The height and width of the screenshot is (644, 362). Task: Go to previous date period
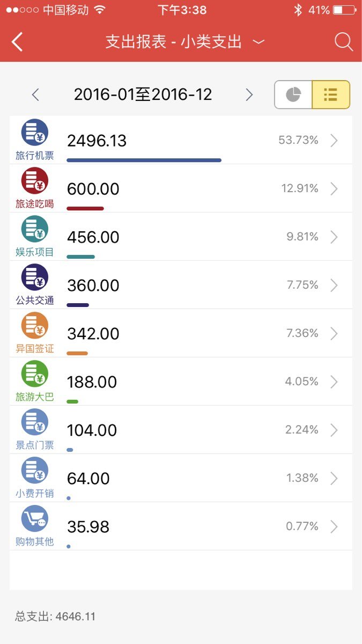(35, 95)
